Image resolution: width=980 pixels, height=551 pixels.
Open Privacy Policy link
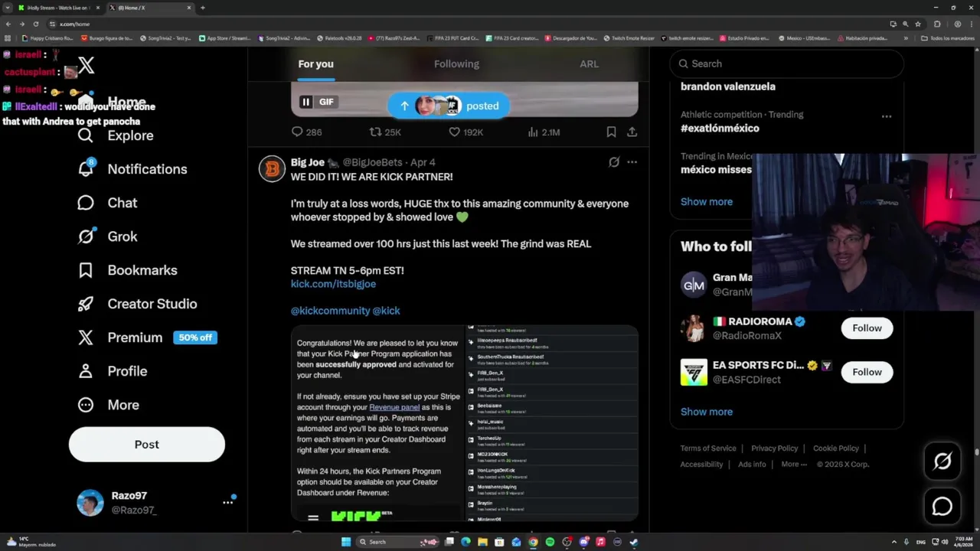(774, 448)
